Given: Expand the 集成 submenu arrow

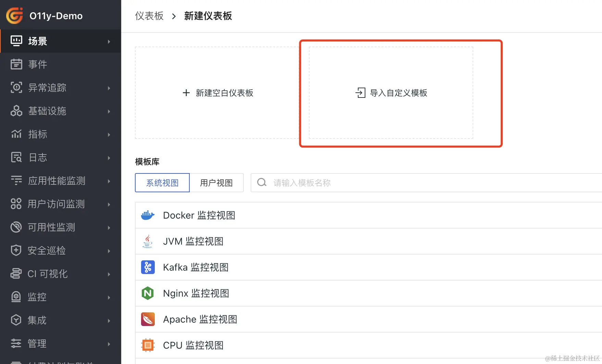Looking at the screenshot, I should click(x=109, y=321).
